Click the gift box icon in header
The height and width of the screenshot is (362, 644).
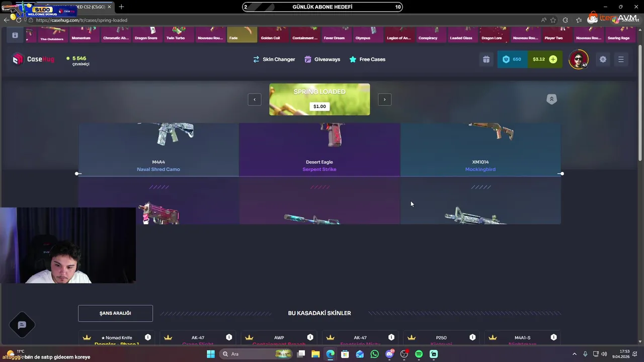pyautogui.click(x=486, y=59)
